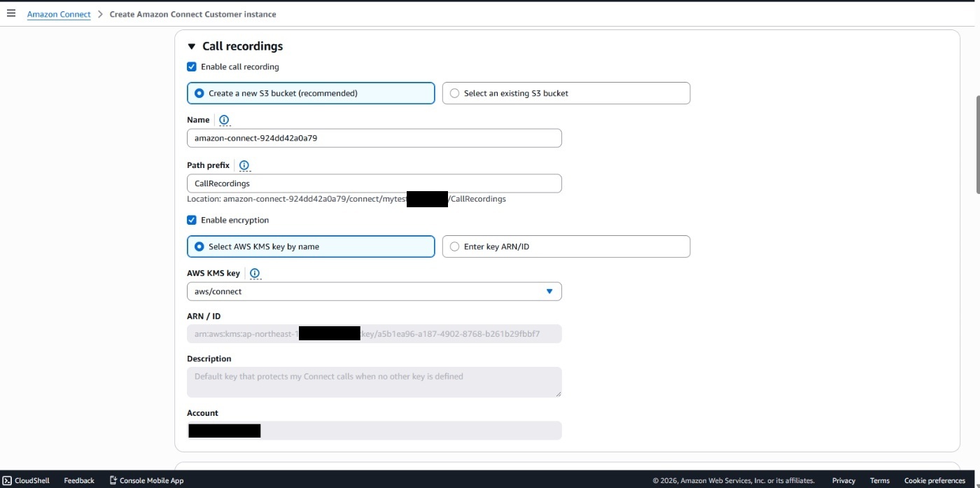Uncheck Enable call recording

pyautogui.click(x=192, y=67)
